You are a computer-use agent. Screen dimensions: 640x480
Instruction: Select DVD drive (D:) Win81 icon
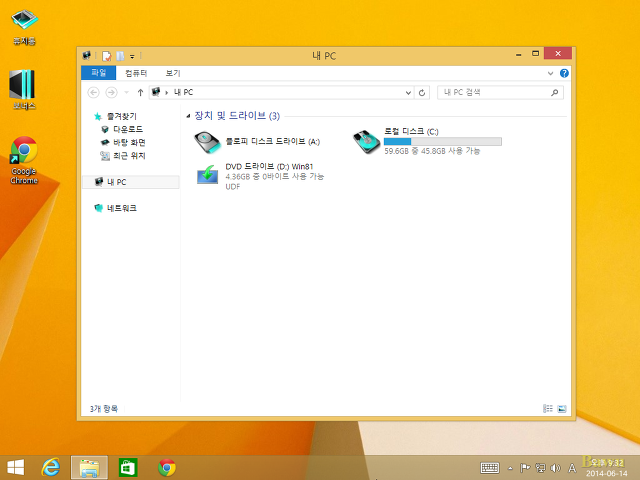coord(207,176)
